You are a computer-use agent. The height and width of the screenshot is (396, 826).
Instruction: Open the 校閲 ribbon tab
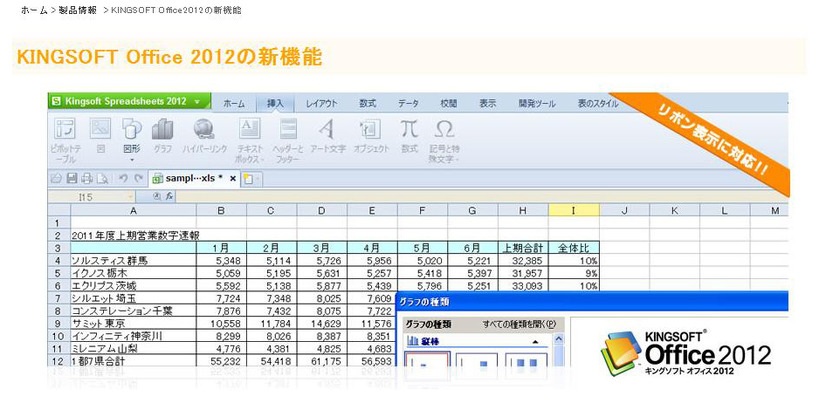448,104
